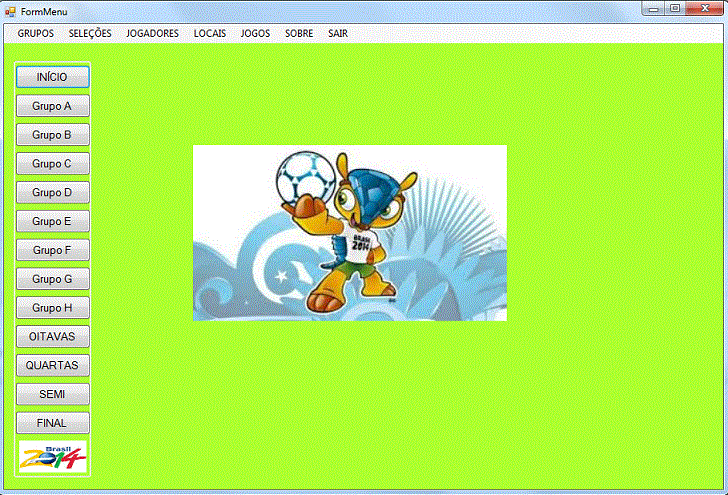
Task: Click the Brasil 2014 logo image
Action: coord(52,456)
